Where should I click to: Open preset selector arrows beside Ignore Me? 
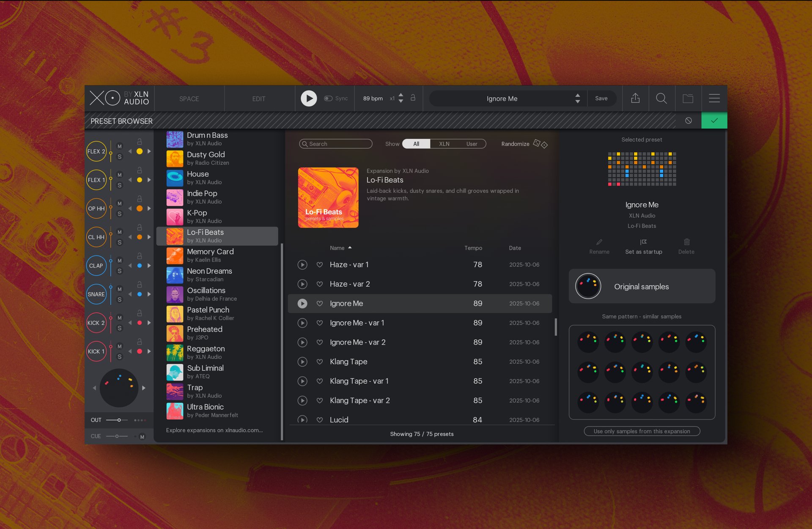point(578,99)
